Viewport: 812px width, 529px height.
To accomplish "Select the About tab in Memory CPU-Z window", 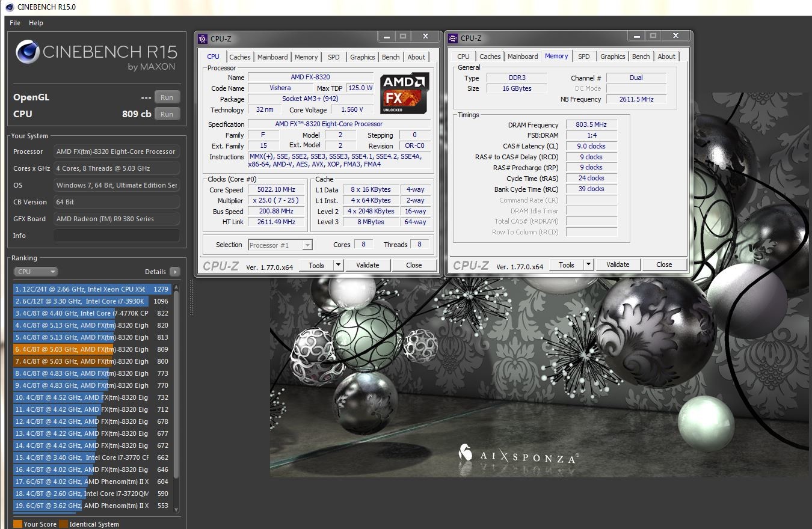I will tap(666, 57).
